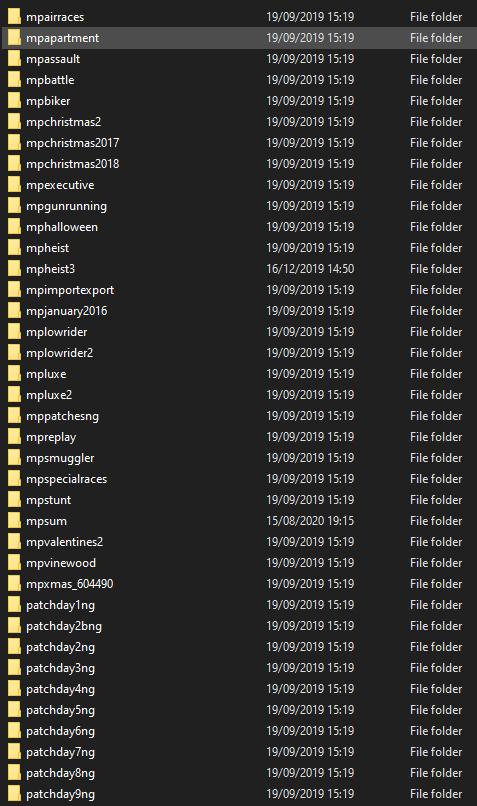477x806 pixels.
Task: Click the mpgunrunning folder icon
Action: pyautogui.click(x=14, y=206)
